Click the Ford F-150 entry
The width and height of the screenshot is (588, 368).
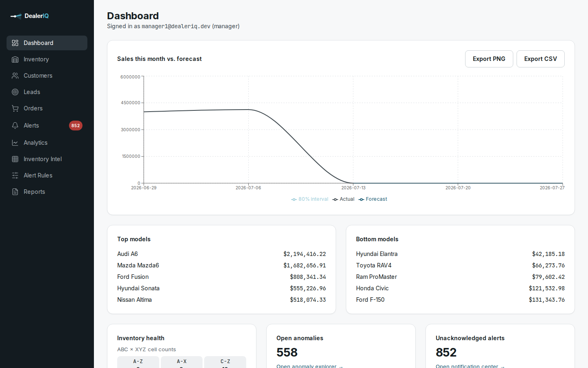point(460,300)
